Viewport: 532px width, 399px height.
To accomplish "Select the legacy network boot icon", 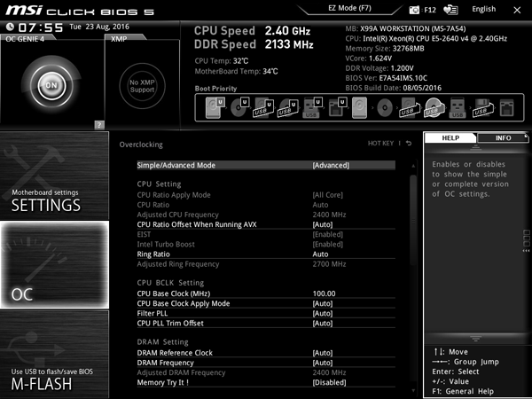I will click(506, 107).
